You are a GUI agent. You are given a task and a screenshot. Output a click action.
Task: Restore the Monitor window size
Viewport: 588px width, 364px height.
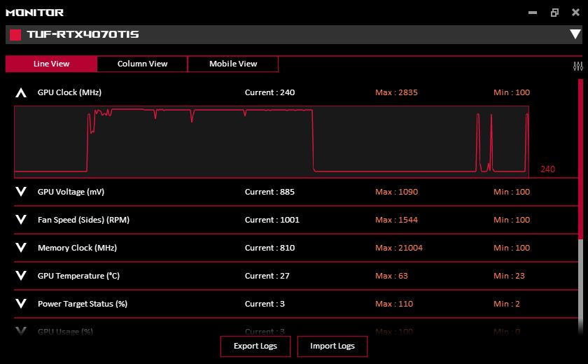coord(554,13)
